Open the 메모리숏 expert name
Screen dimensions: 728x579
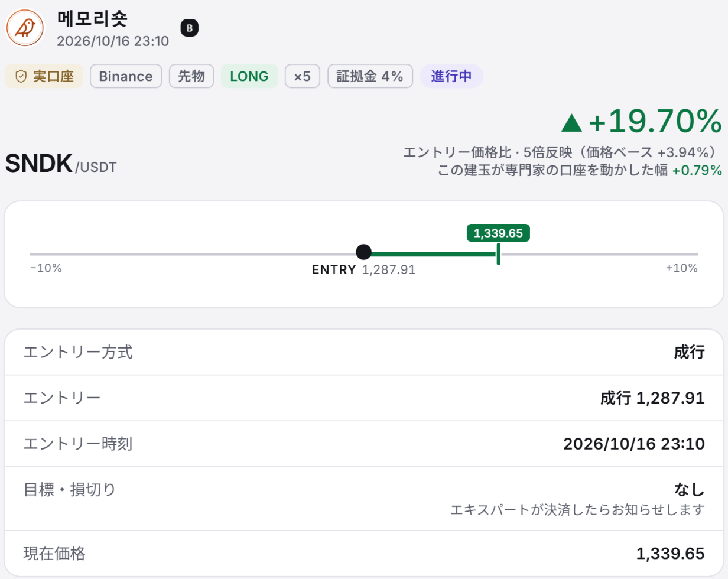pyautogui.click(x=92, y=18)
